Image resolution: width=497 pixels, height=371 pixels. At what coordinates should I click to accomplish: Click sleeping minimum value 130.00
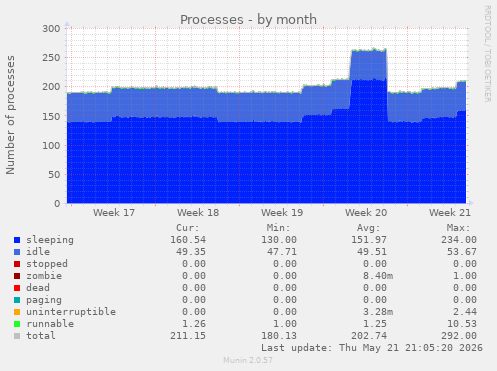(x=279, y=240)
